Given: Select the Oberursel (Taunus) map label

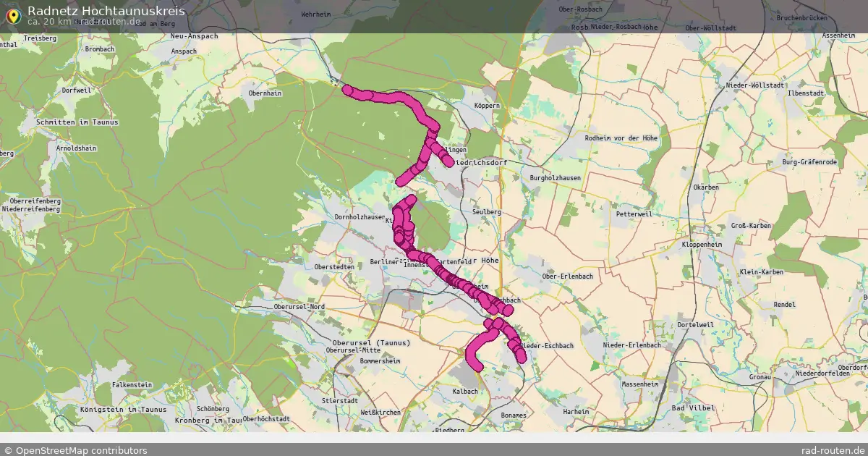Looking at the screenshot, I should 371,342.
